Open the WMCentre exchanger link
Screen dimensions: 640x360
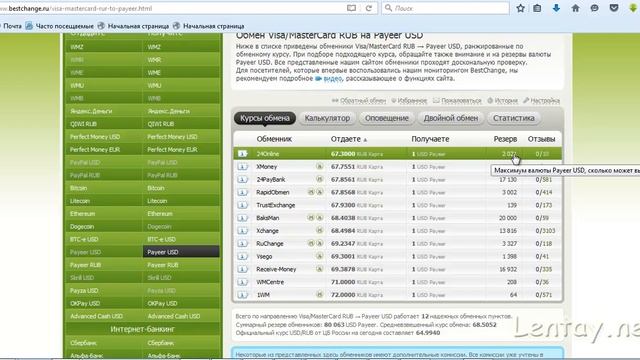pos(270,282)
